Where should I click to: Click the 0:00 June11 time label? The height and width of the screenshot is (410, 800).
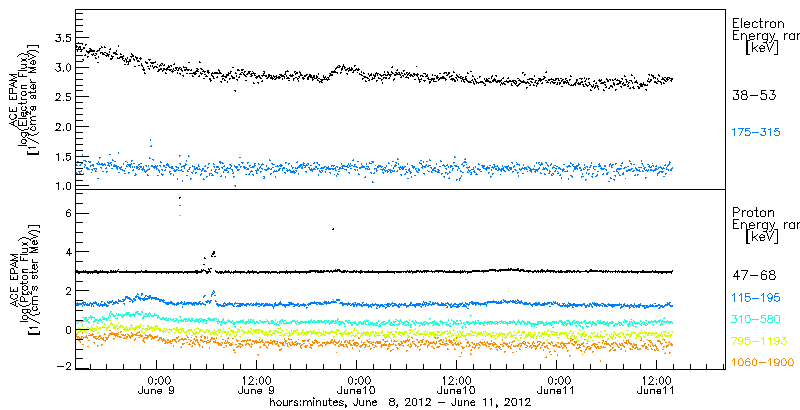[558, 385]
